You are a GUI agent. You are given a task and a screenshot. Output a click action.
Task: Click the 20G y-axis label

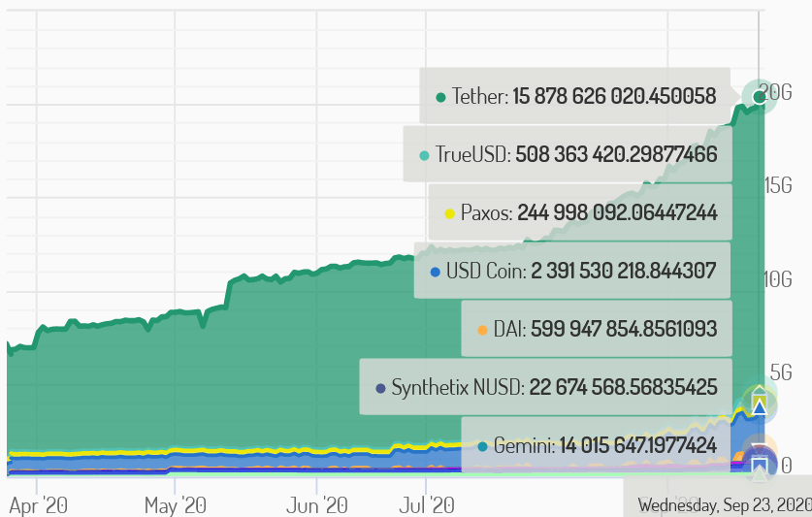coord(777,92)
